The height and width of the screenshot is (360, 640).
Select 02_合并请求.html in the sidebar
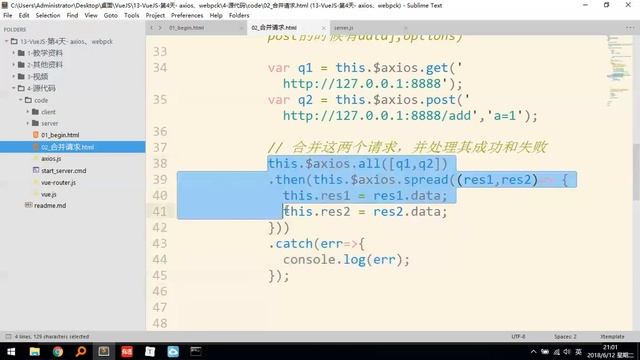pyautogui.click(x=67, y=147)
